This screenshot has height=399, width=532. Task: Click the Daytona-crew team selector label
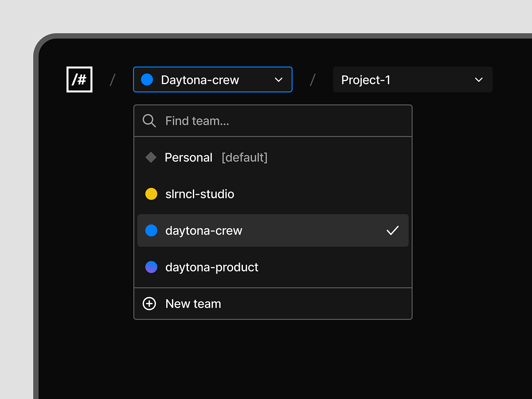(x=200, y=80)
